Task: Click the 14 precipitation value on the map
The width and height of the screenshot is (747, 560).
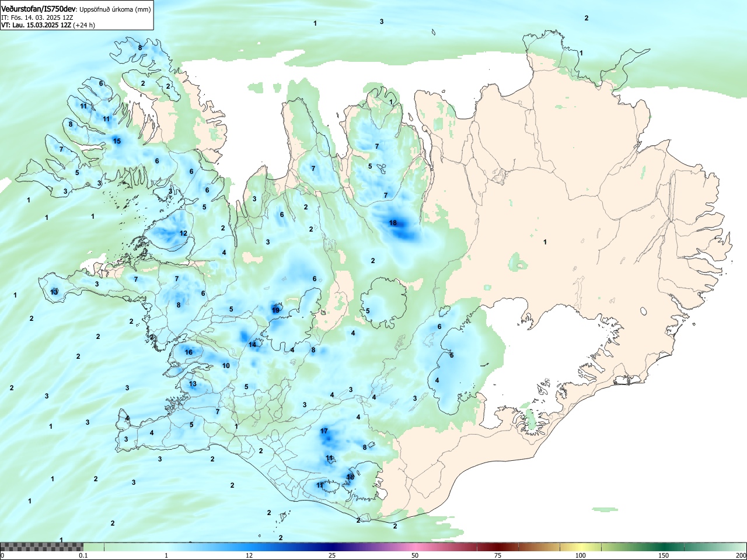Action: click(252, 345)
